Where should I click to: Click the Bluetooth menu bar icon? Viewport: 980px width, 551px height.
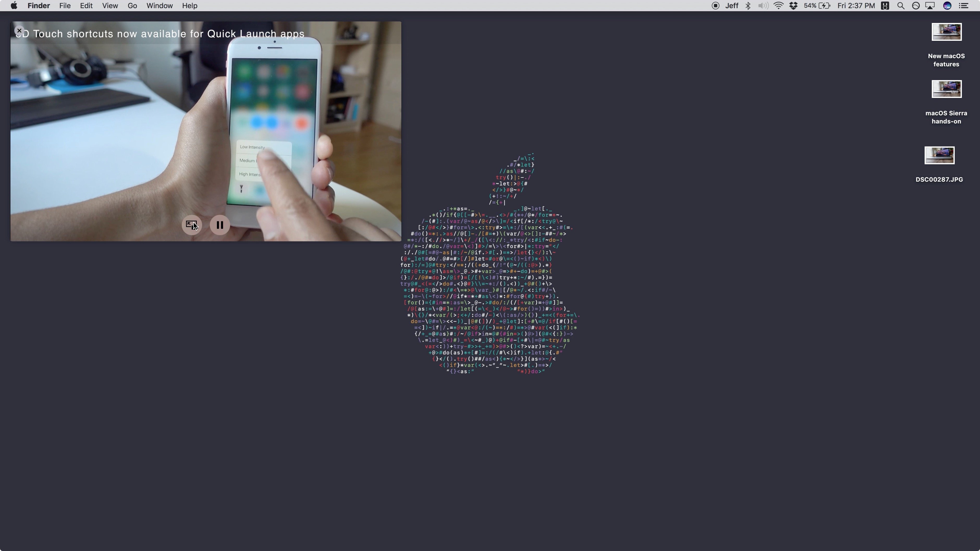(x=748, y=6)
